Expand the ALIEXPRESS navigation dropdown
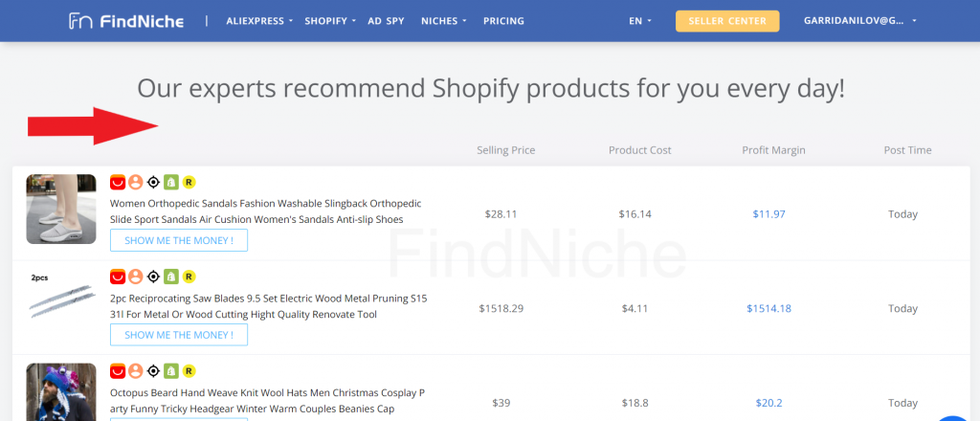The height and width of the screenshot is (421, 980). click(x=259, y=21)
